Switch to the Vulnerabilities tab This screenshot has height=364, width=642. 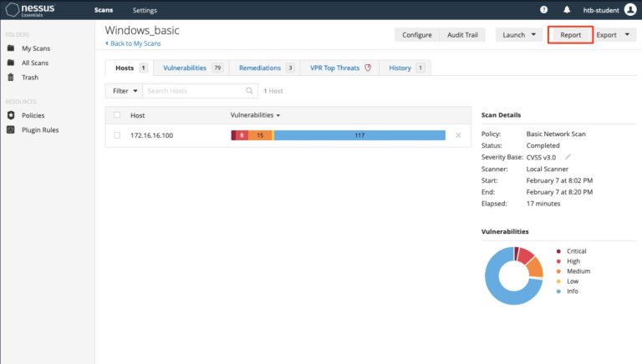pyautogui.click(x=192, y=68)
